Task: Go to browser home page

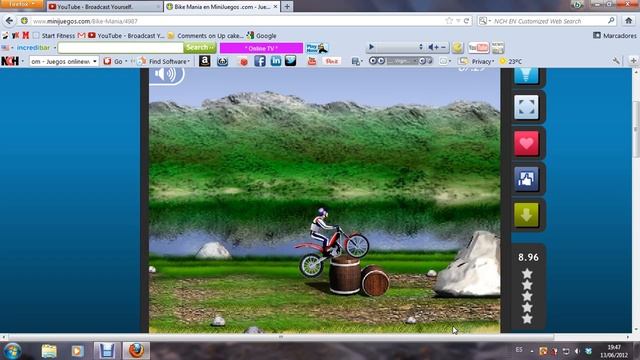Action: click(x=629, y=20)
